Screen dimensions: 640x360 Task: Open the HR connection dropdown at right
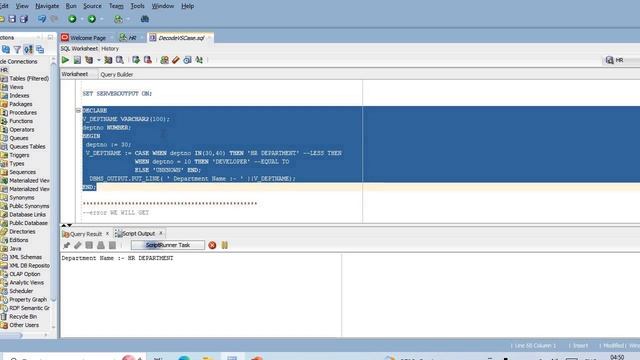[620, 60]
